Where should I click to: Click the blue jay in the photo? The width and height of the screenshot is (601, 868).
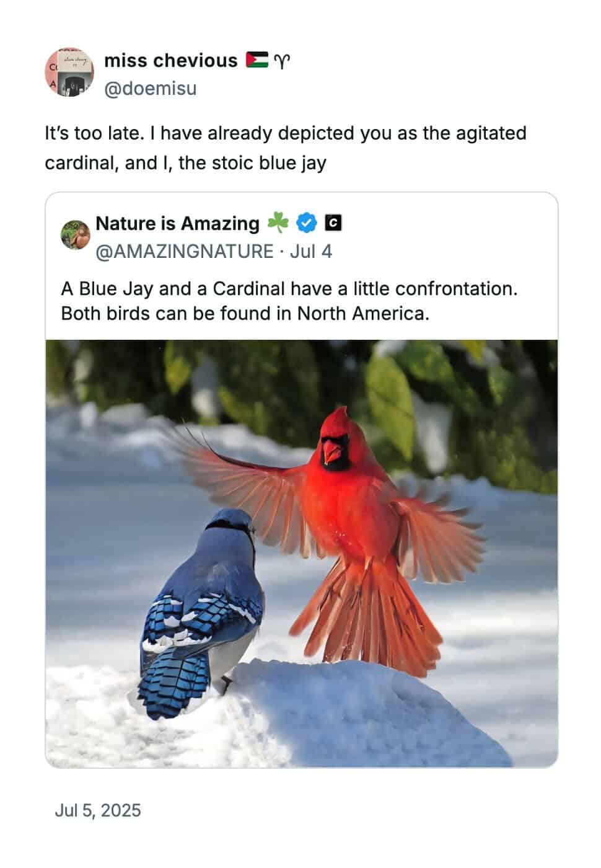tap(201, 611)
